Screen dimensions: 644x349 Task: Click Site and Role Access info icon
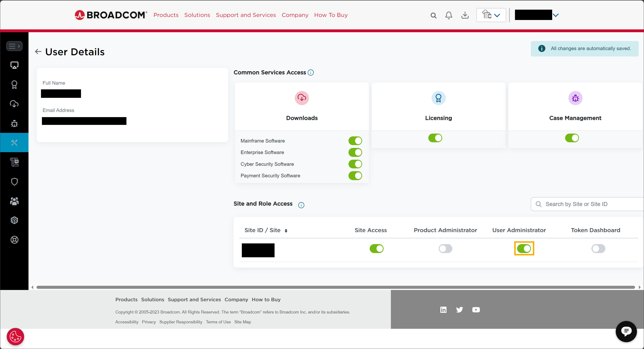click(301, 205)
